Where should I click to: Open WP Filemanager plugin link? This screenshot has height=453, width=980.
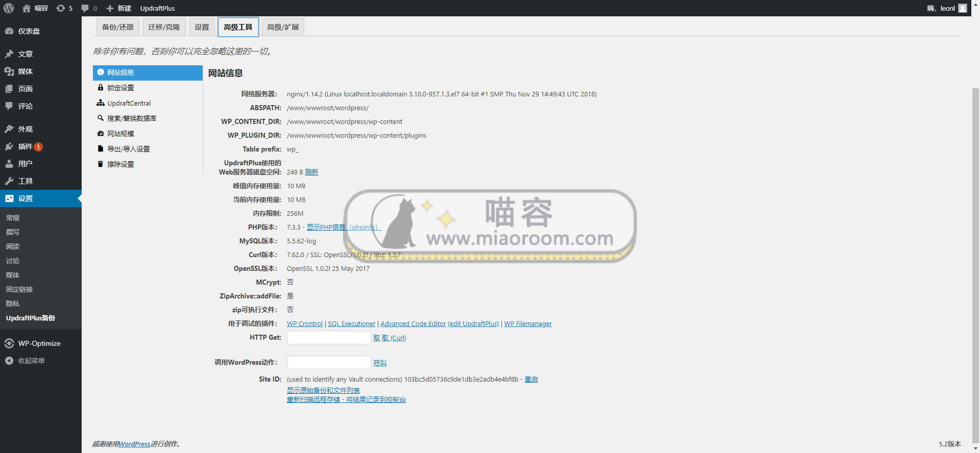coord(528,324)
